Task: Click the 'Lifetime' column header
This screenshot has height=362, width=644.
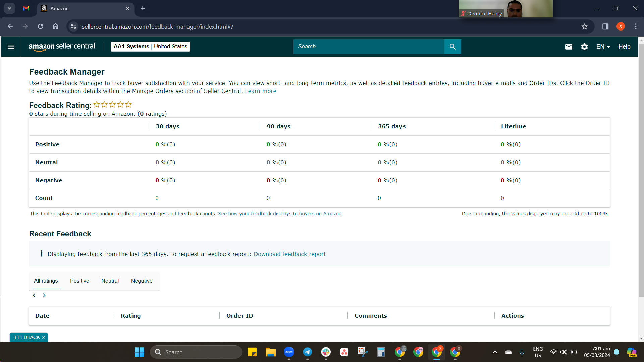Action: [514, 126]
